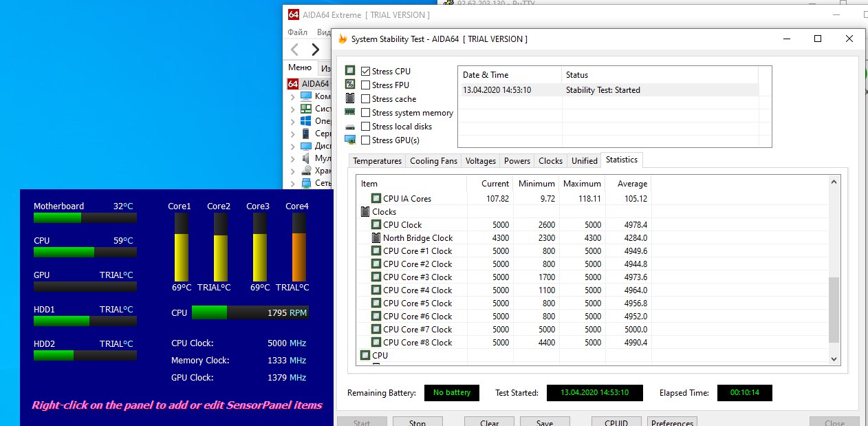This screenshot has width=868, height=426.
Task: Enable the Stress FPU checkbox
Action: click(365, 85)
